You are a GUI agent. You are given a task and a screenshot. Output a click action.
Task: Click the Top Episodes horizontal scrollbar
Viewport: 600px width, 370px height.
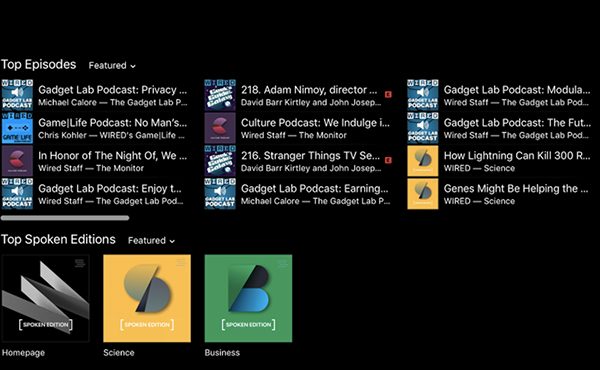(x=65, y=218)
